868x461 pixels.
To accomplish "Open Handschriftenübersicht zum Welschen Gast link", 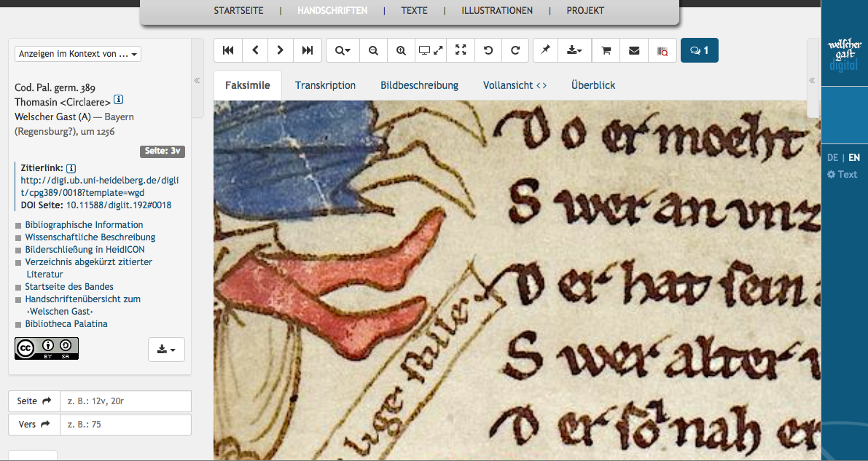I will [x=82, y=305].
